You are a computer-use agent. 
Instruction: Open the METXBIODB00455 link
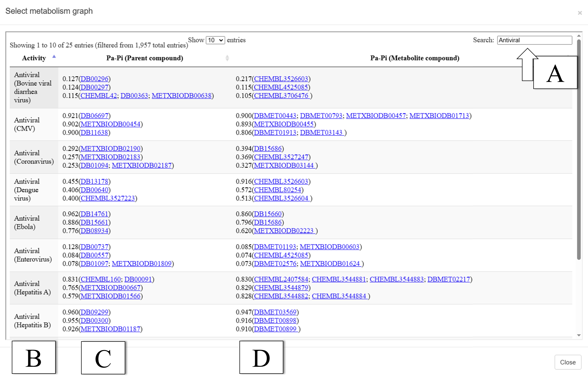click(284, 124)
